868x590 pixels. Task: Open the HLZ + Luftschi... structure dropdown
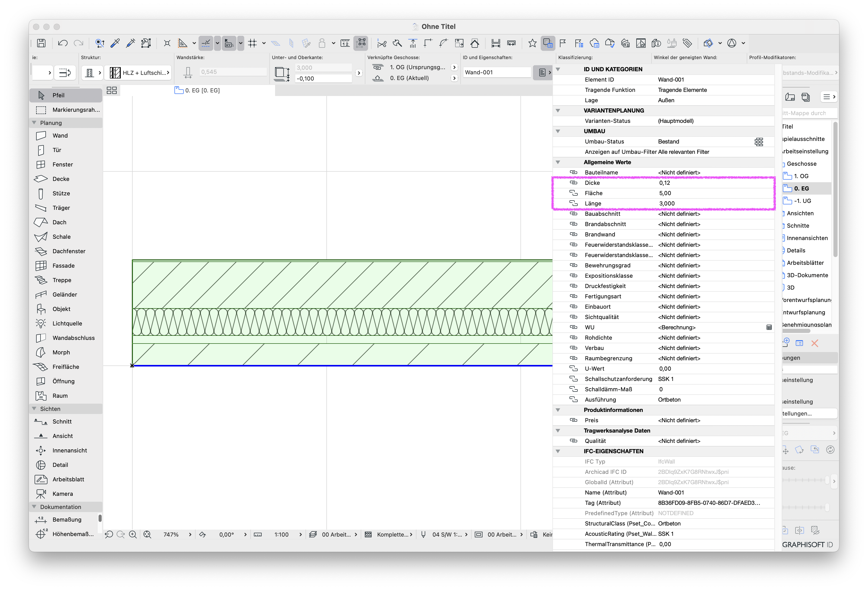pyautogui.click(x=138, y=73)
